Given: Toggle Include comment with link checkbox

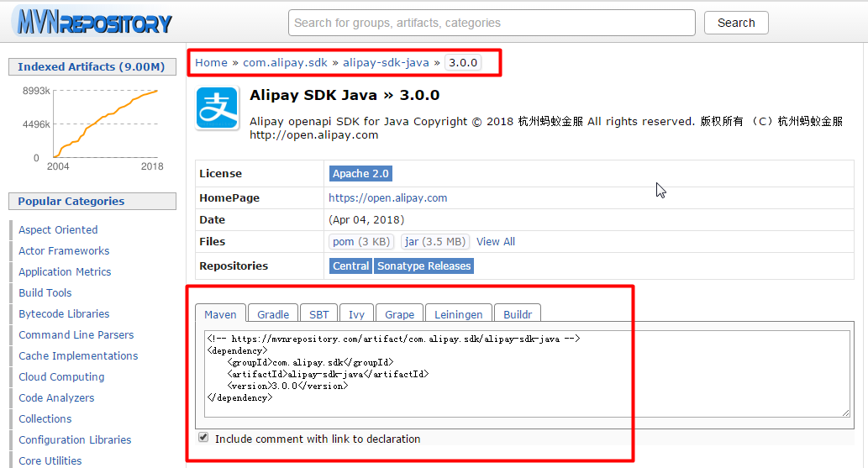Looking at the screenshot, I should [x=203, y=438].
